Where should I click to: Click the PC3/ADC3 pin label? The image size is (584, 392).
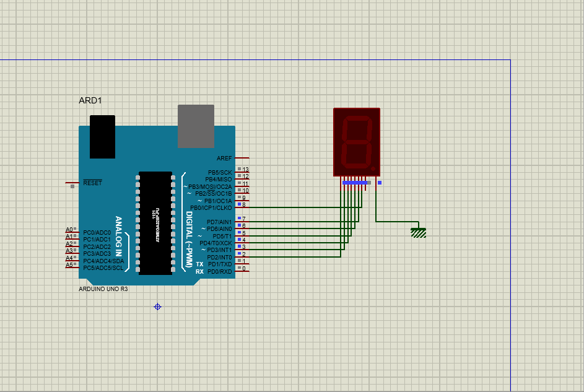click(97, 253)
